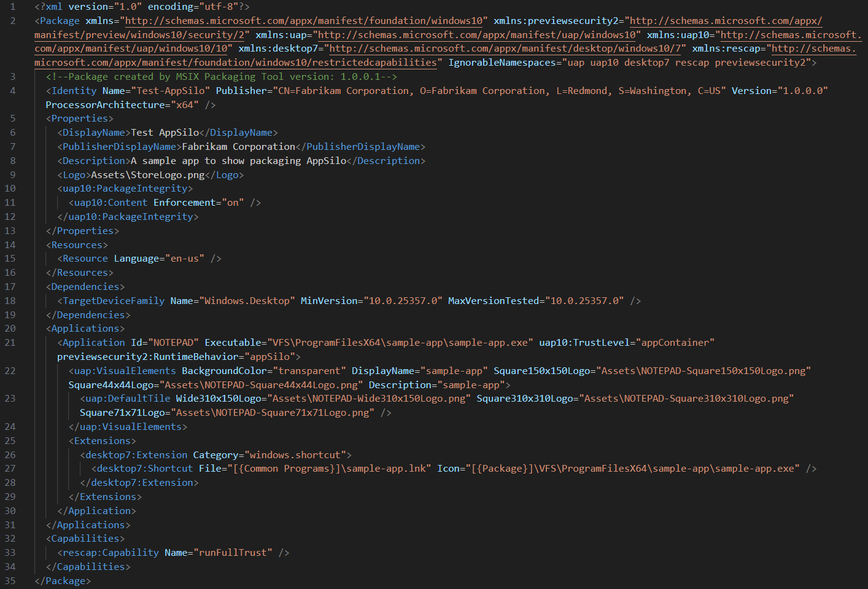Click the "ProcessorArchitecture" attribute
The height and width of the screenshot is (589, 868).
pos(105,105)
